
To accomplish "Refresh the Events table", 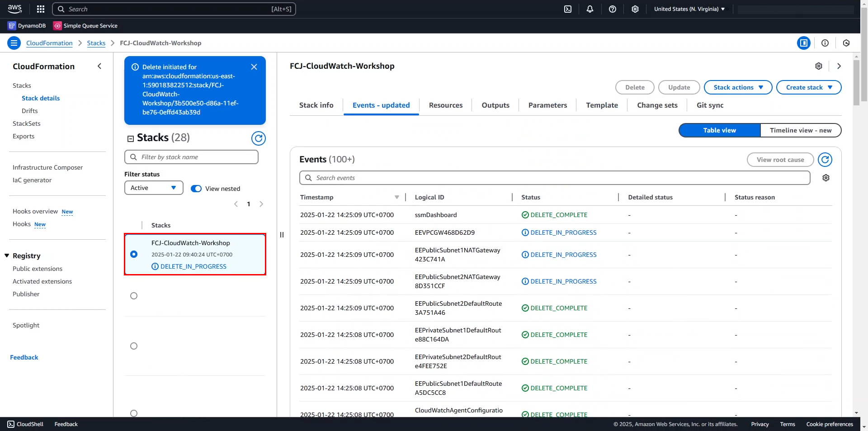I will point(825,160).
